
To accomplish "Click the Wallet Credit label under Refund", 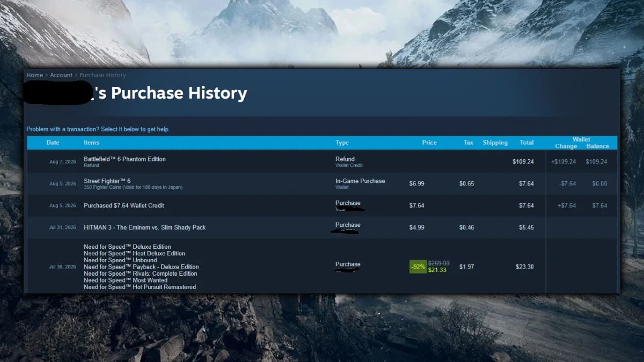I will [349, 165].
